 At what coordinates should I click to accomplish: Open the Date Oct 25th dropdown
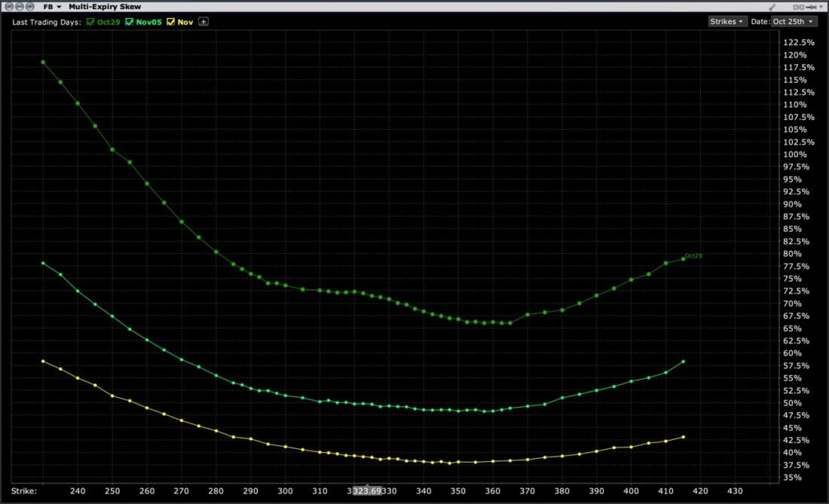(x=793, y=22)
